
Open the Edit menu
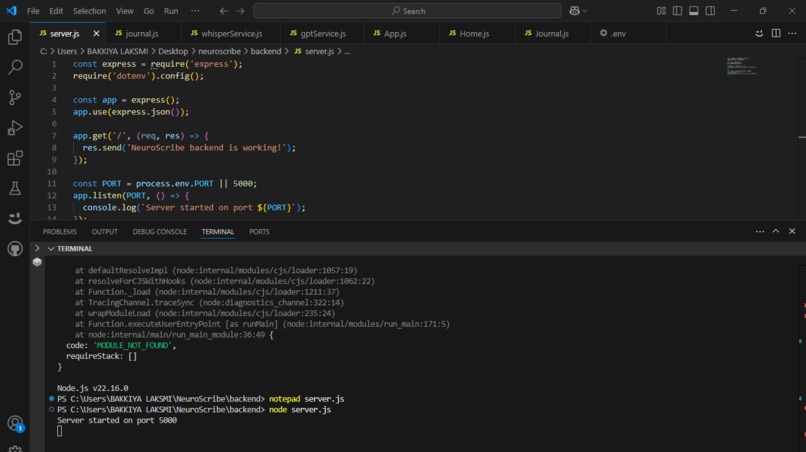(x=56, y=11)
